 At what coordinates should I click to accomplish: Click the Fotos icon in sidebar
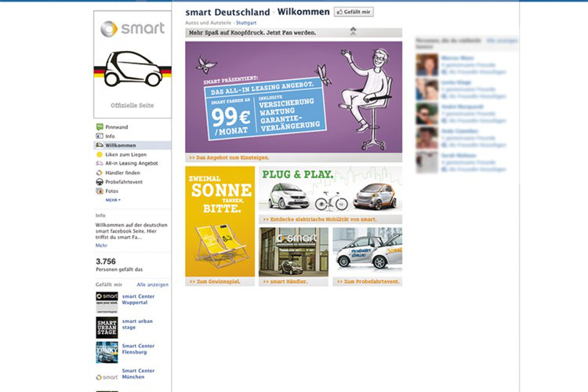[100, 191]
